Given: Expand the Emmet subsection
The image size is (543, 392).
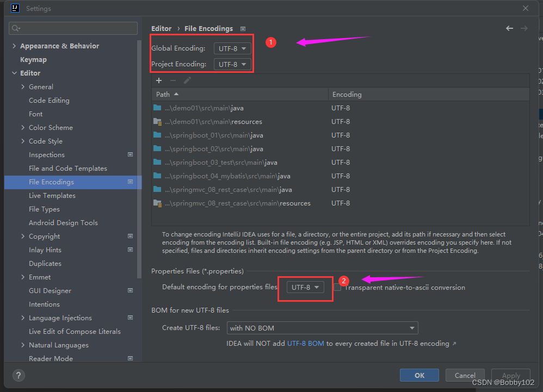Looking at the screenshot, I should coord(23,277).
